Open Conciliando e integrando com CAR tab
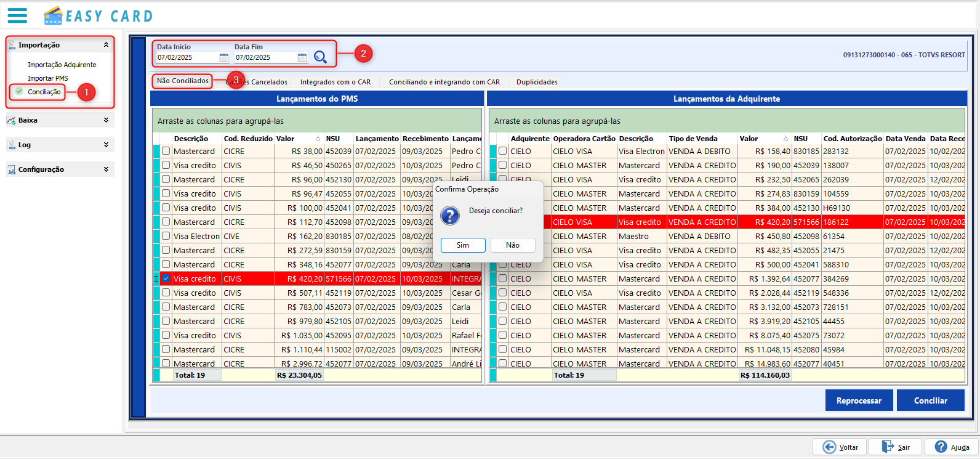The width and height of the screenshot is (980, 459). [x=444, y=82]
